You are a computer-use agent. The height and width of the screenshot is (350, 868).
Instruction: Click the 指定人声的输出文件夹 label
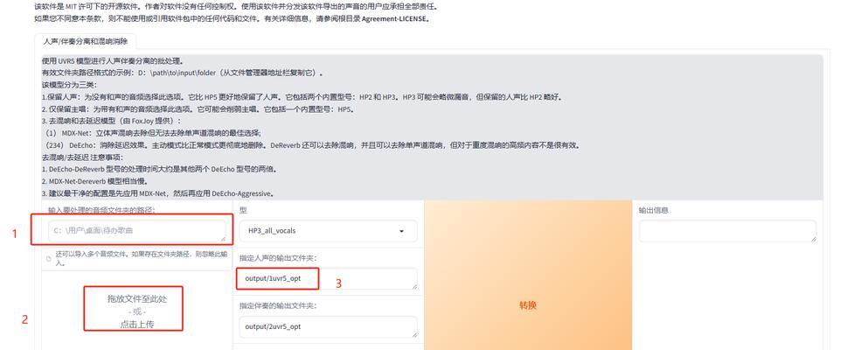(x=278, y=258)
